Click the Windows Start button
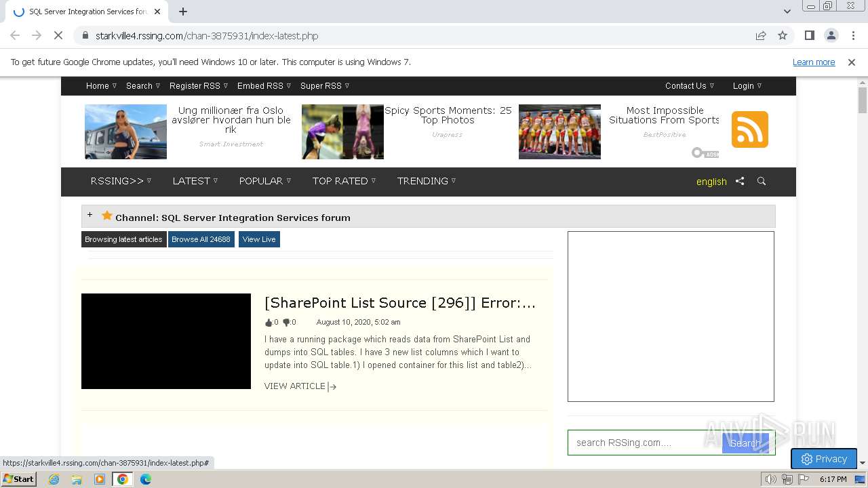Screen dimensions: 868x488 (19, 479)
